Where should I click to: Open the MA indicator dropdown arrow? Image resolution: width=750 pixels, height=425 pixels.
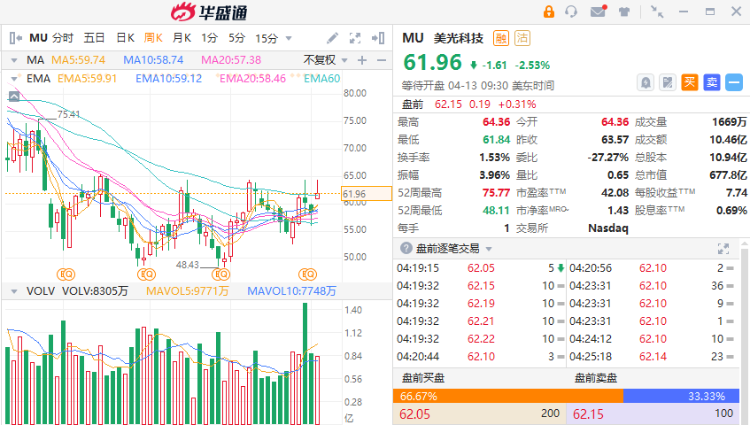coord(14,60)
